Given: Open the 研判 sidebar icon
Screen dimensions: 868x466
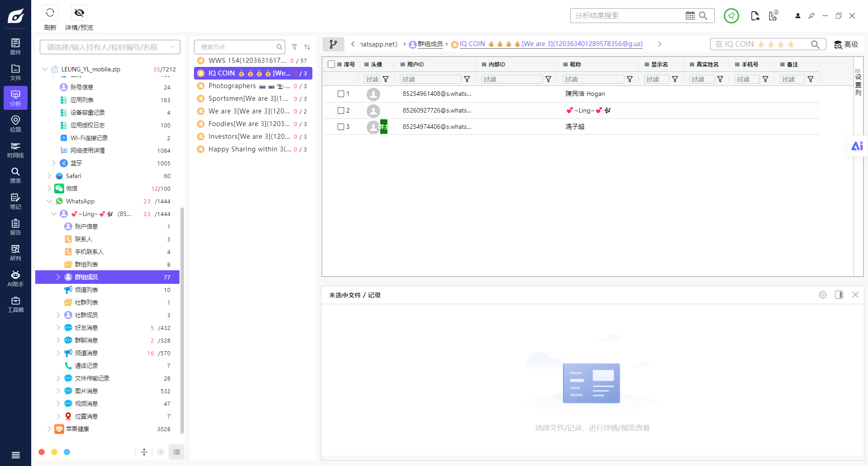Looking at the screenshot, I should [15, 253].
